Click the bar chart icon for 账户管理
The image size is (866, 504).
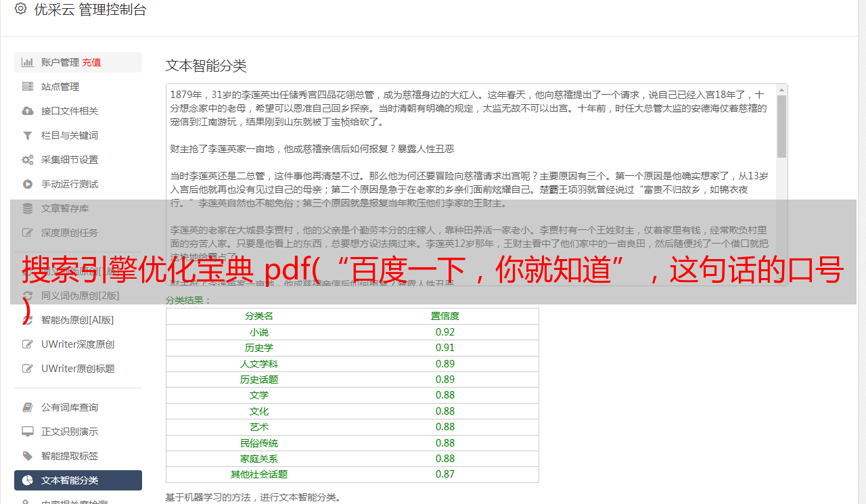pyautogui.click(x=28, y=62)
